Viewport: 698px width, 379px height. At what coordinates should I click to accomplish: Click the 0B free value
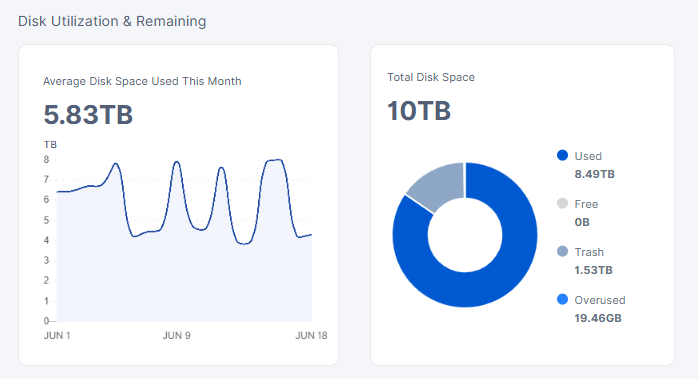(x=582, y=222)
